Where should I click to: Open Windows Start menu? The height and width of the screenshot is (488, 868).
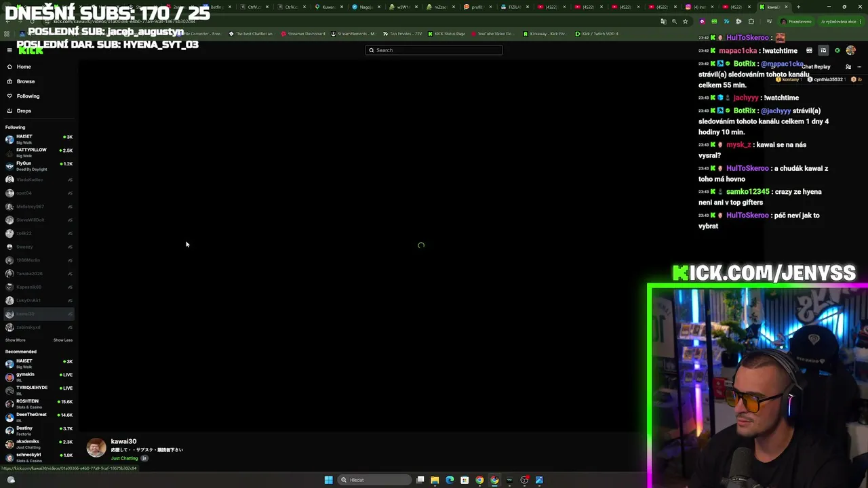[329, 480]
